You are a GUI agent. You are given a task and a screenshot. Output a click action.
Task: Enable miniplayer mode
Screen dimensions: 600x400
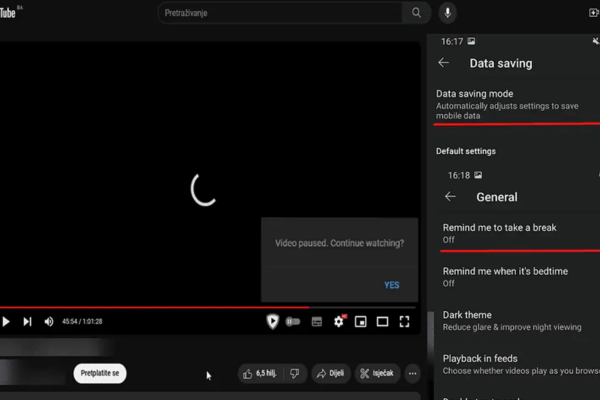[x=360, y=322]
